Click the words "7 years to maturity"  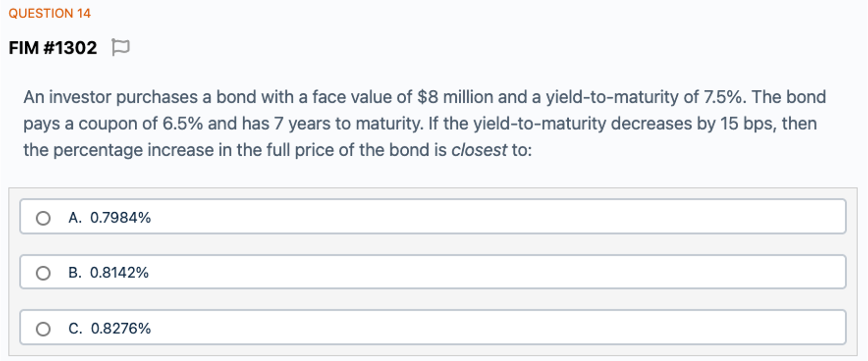pos(348,124)
